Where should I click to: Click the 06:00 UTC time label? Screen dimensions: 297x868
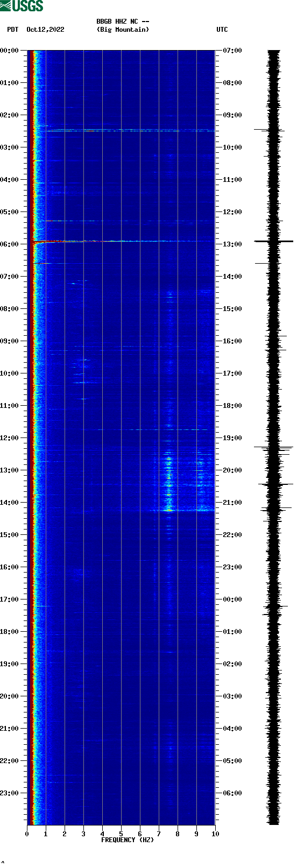232,793
